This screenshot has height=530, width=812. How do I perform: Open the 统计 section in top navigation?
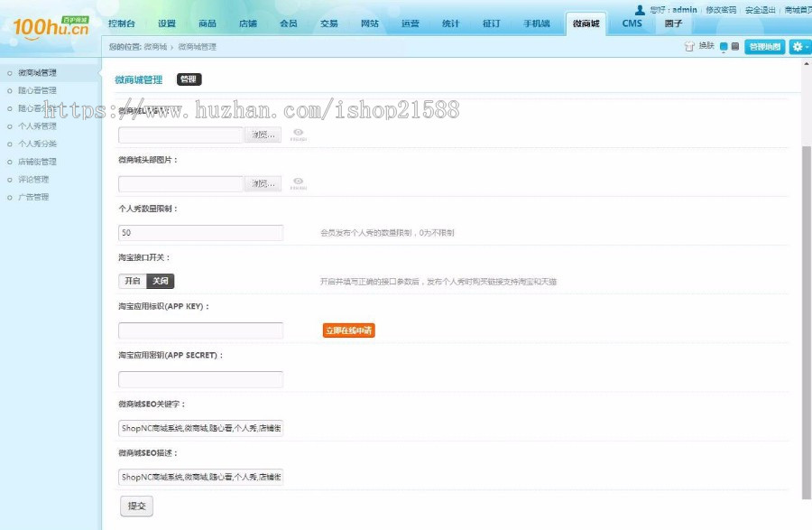click(450, 24)
